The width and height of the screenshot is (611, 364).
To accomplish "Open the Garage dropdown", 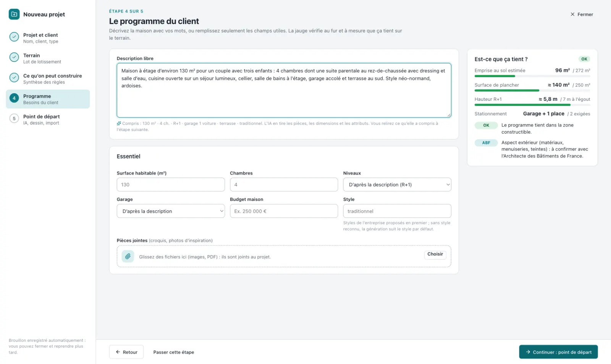I will [171, 211].
